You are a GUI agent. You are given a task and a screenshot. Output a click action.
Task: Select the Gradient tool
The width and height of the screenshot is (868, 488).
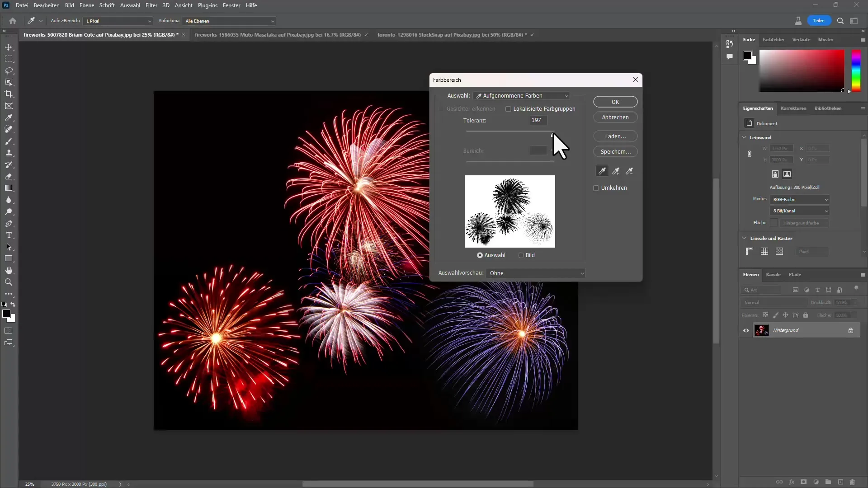click(x=9, y=188)
